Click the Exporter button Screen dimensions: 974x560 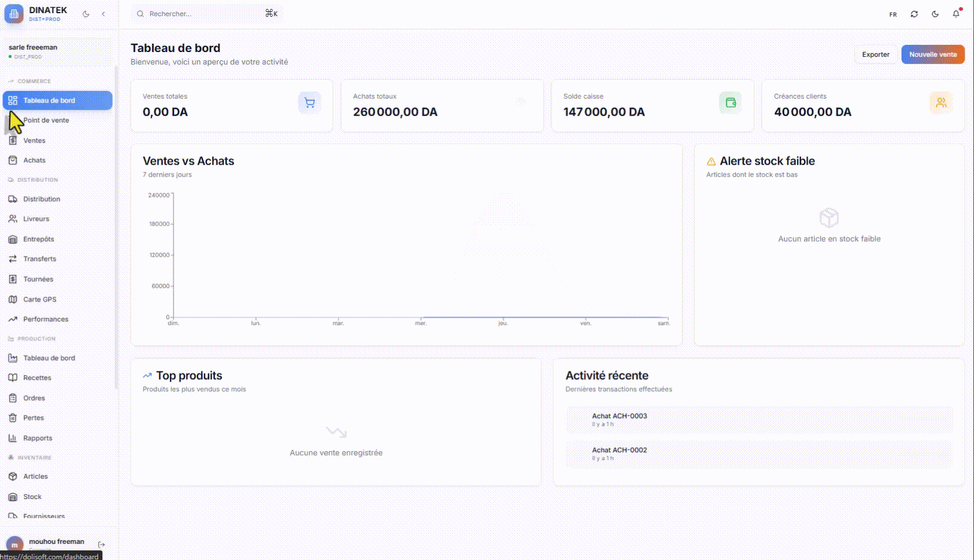[x=875, y=54]
